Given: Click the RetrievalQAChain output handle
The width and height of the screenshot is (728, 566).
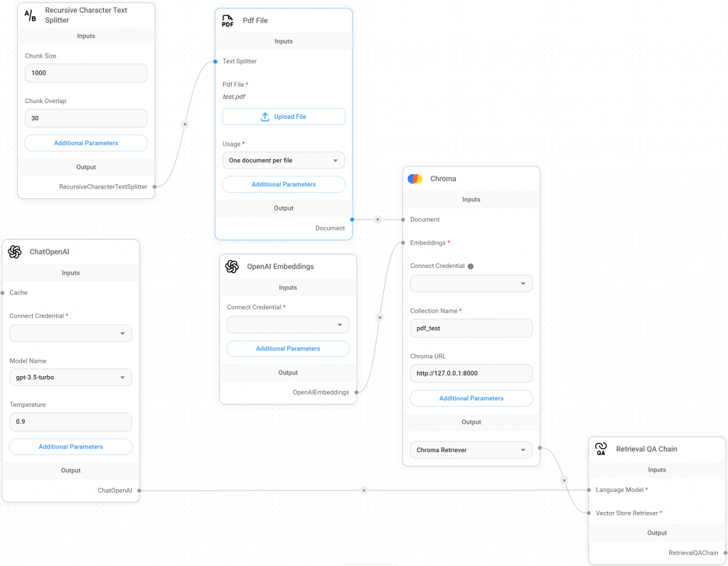Looking at the screenshot, I should tap(726, 552).
